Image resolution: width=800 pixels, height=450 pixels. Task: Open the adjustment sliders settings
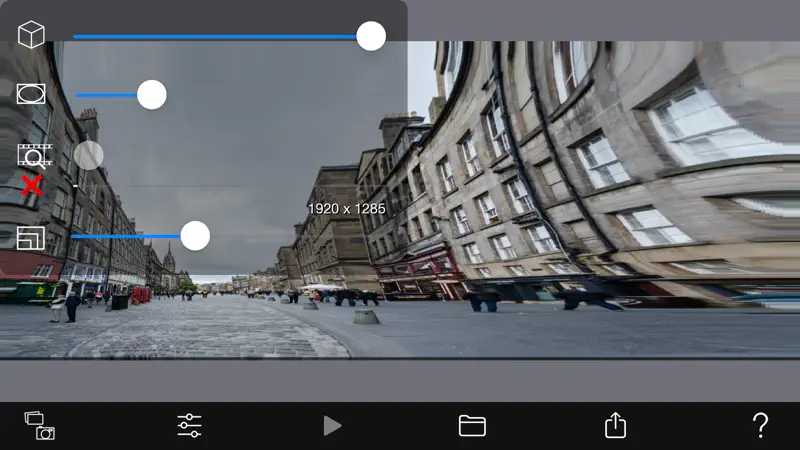click(189, 426)
